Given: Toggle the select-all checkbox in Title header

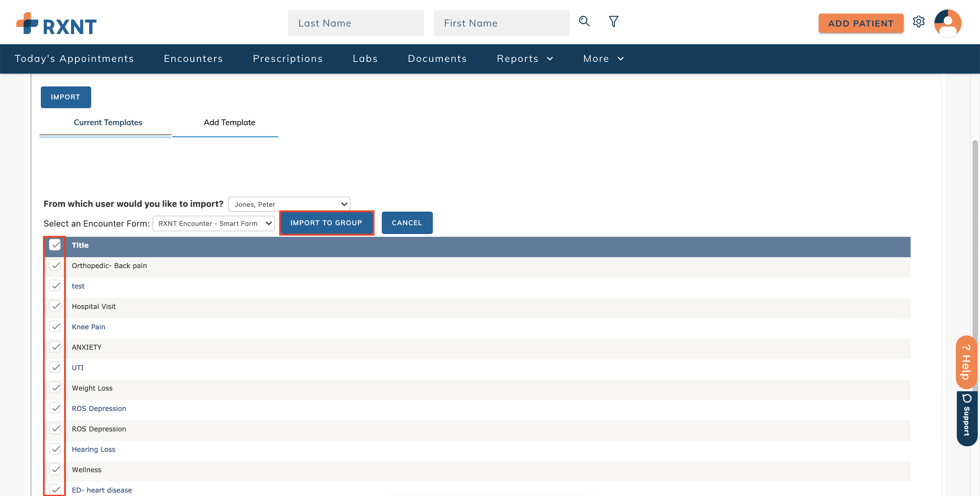Looking at the screenshot, I should (55, 245).
